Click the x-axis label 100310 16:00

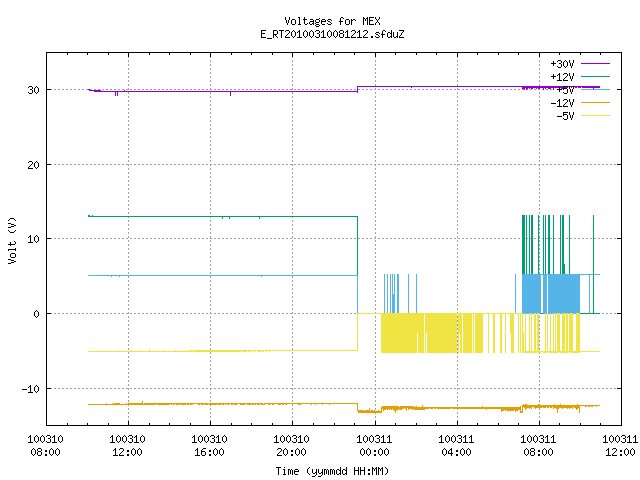tap(209, 446)
